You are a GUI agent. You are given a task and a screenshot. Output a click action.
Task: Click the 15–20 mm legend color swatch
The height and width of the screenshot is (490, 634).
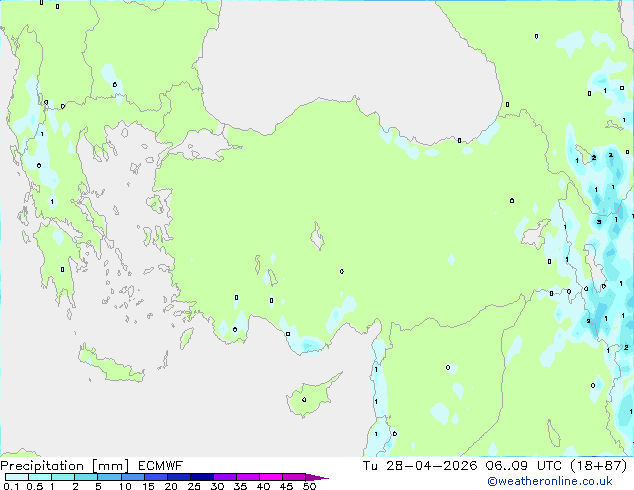point(155,477)
